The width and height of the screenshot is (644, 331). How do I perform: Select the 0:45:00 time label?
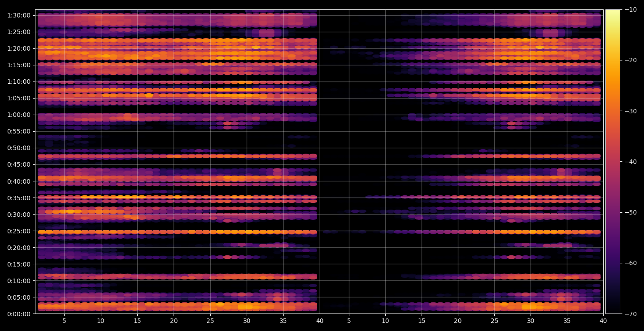[x=19, y=164]
